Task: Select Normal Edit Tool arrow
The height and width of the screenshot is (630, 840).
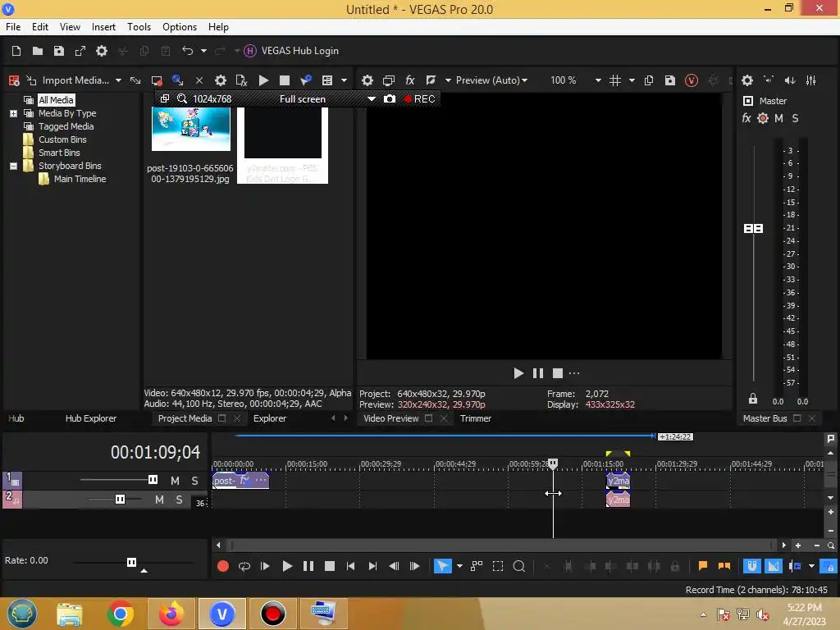Action: pyautogui.click(x=442, y=566)
